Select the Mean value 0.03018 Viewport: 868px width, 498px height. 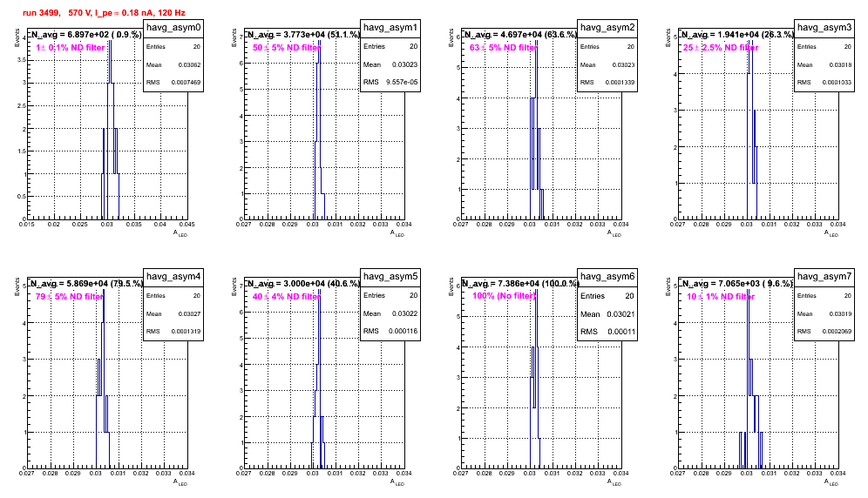(840, 65)
